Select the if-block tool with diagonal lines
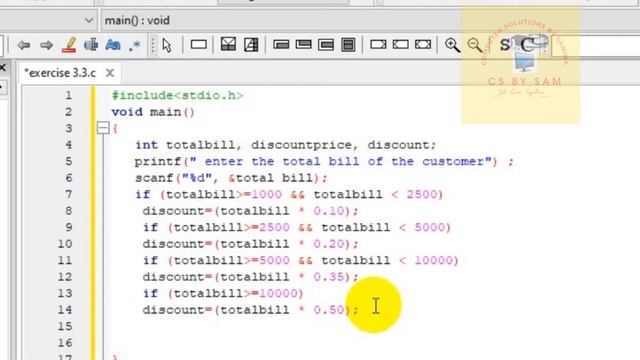640x360 pixels. tap(228, 44)
